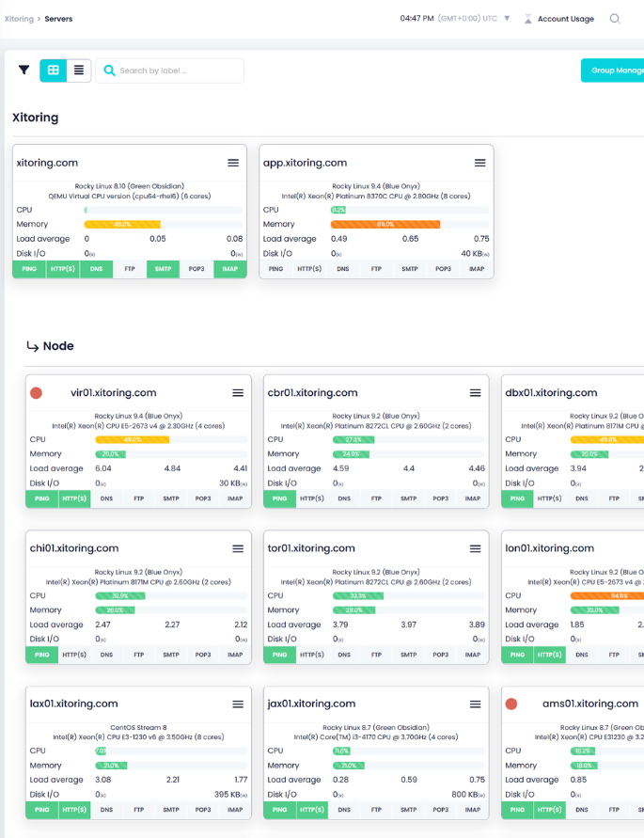Click the Node subgroup heading text
The image size is (644, 838).
(58, 346)
